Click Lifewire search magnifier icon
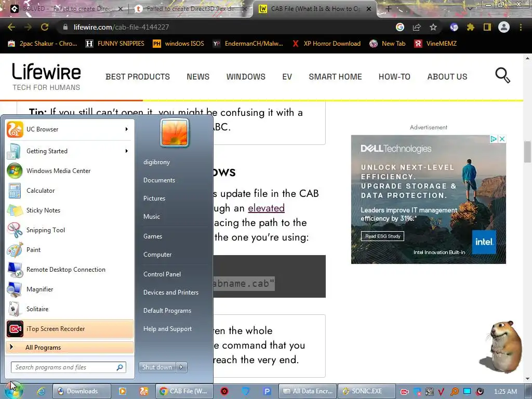The image size is (532, 399). click(x=502, y=75)
